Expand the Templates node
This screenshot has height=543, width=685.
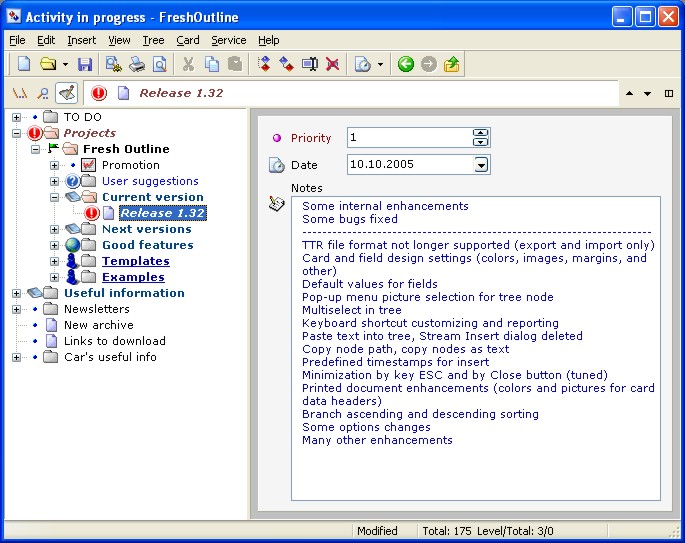pyautogui.click(x=54, y=261)
